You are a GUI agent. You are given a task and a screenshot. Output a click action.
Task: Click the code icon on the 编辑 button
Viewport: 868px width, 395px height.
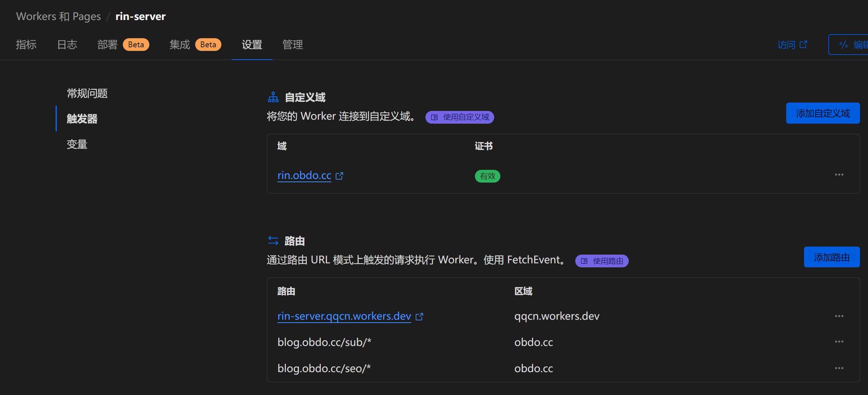(844, 44)
